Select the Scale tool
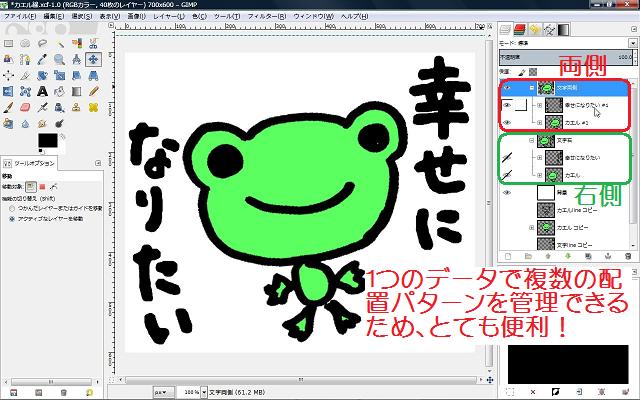 pyautogui.click(x=60, y=76)
